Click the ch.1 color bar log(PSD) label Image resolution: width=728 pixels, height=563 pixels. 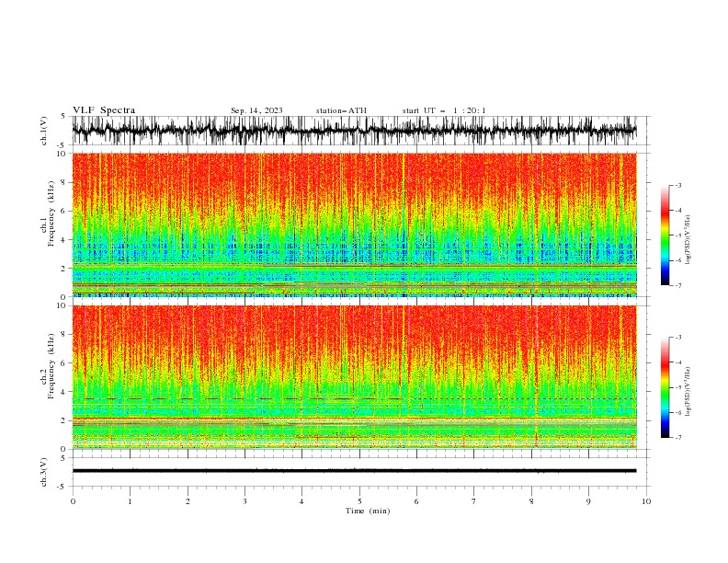(x=688, y=240)
